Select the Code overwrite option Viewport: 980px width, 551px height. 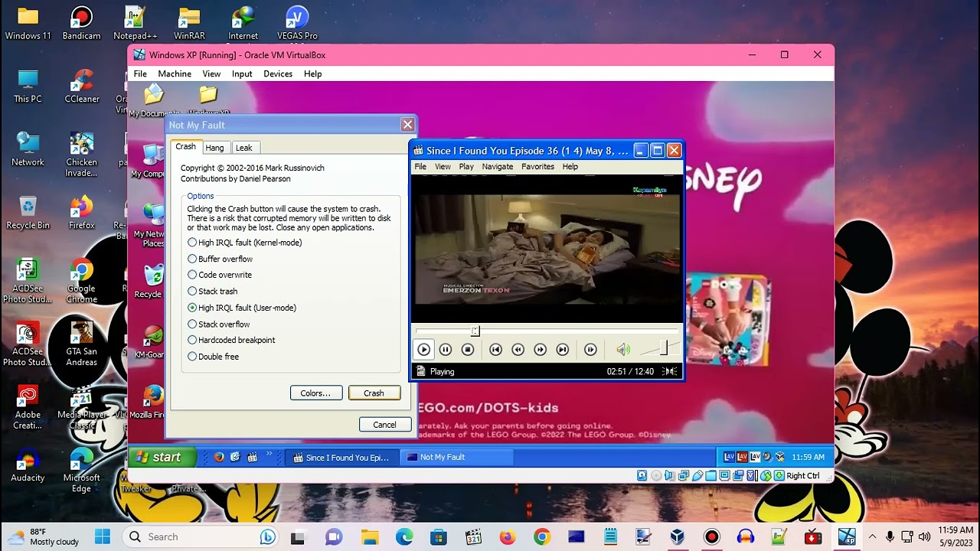(x=220, y=275)
